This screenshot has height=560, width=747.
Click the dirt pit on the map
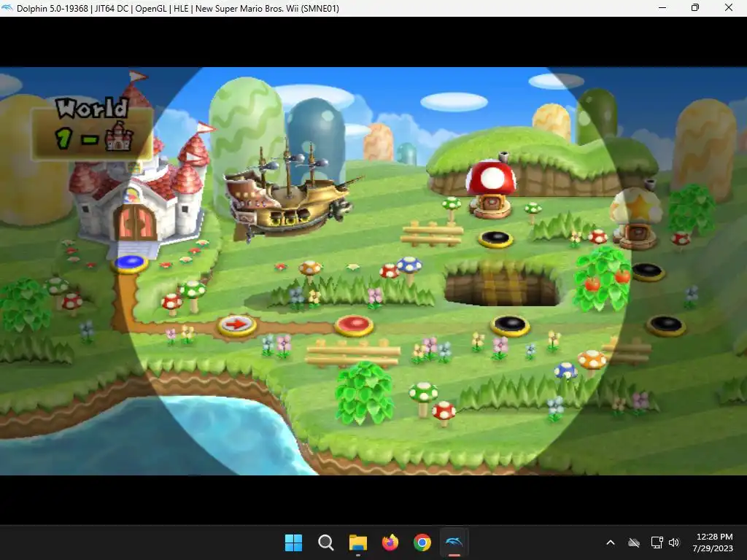coord(502,284)
